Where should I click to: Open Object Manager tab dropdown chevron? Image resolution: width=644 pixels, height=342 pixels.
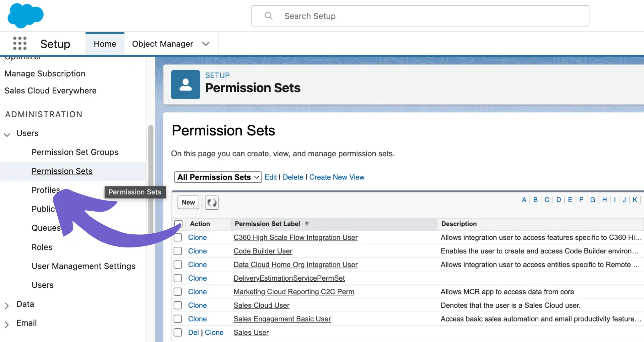(x=206, y=44)
